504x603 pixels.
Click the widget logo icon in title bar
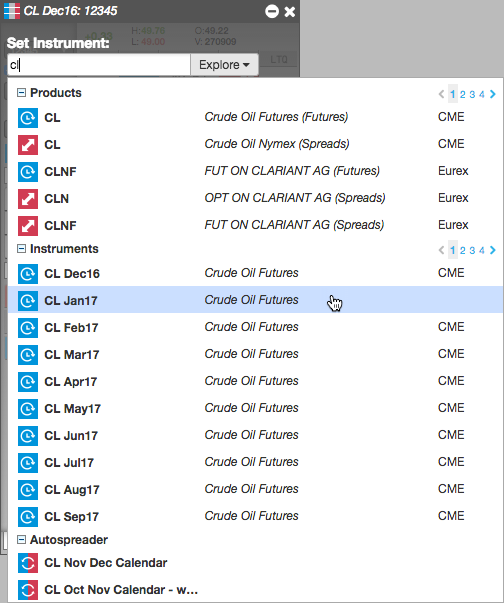(x=12, y=11)
